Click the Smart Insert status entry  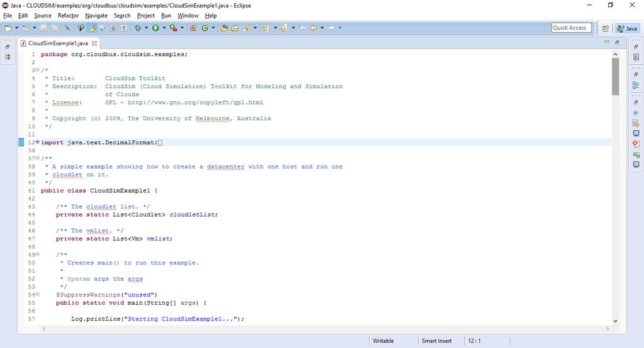pyautogui.click(x=436, y=341)
